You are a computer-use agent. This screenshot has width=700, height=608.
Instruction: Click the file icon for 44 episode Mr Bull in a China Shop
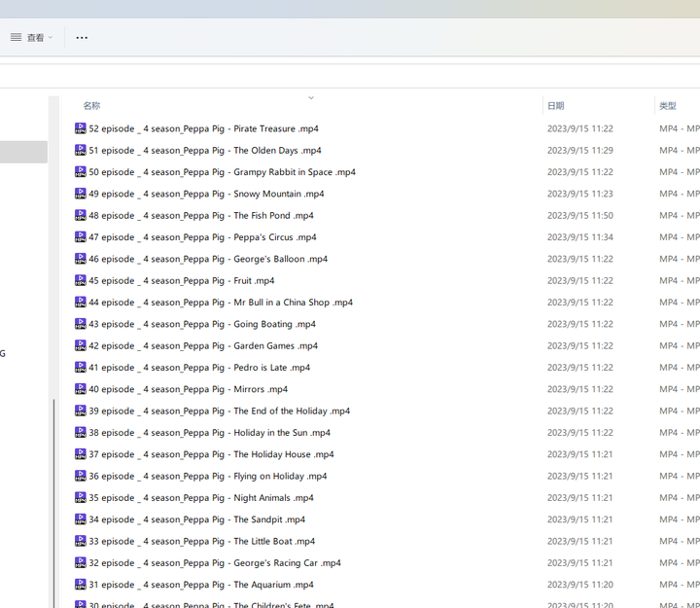(81, 303)
